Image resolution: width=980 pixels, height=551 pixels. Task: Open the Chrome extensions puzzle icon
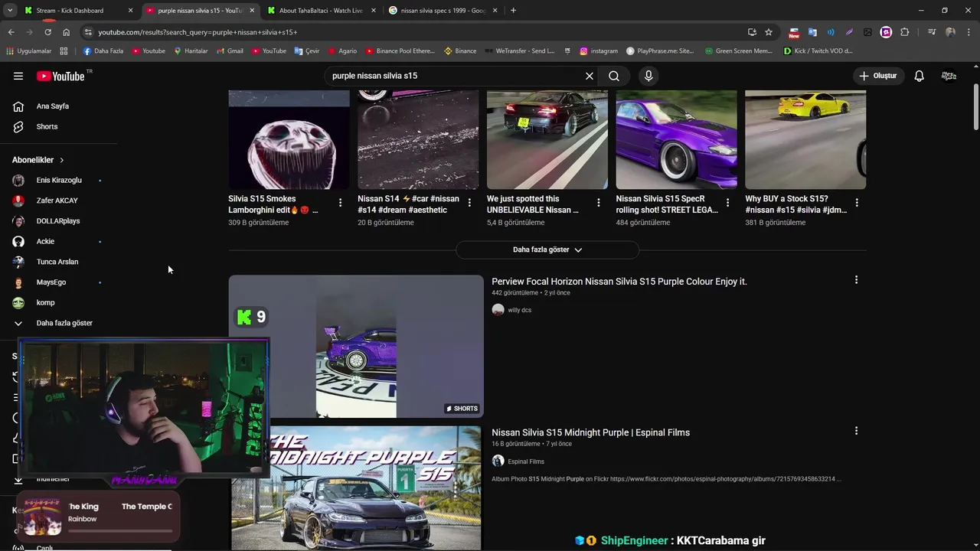pos(905,32)
